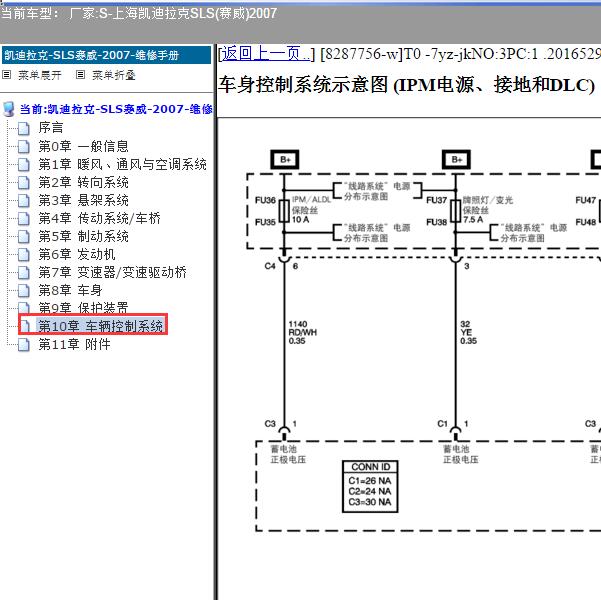Click the page icon beside 第10章 车辆控制系统
The width and height of the screenshot is (601, 600).
click(x=25, y=326)
